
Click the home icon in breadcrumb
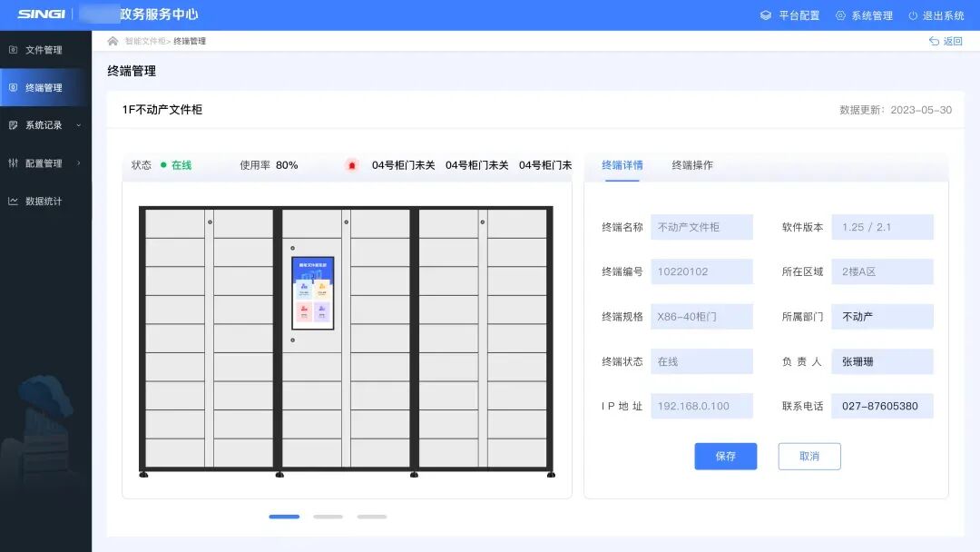[x=113, y=41]
